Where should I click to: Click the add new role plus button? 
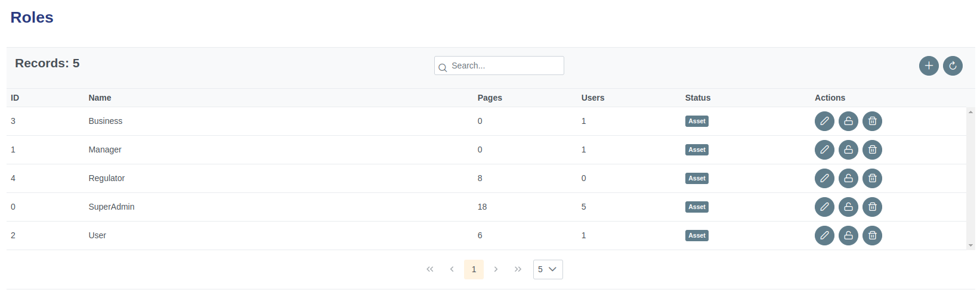coord(929,66)
